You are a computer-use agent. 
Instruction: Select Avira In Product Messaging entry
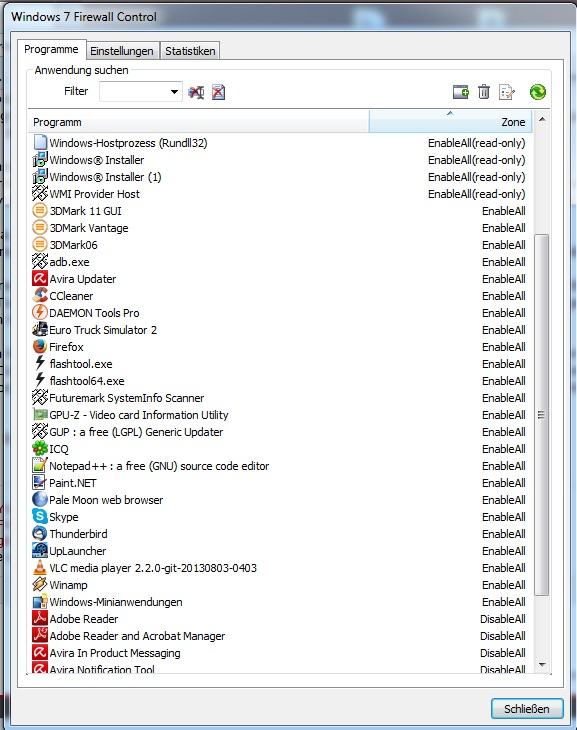pos(279,653)
